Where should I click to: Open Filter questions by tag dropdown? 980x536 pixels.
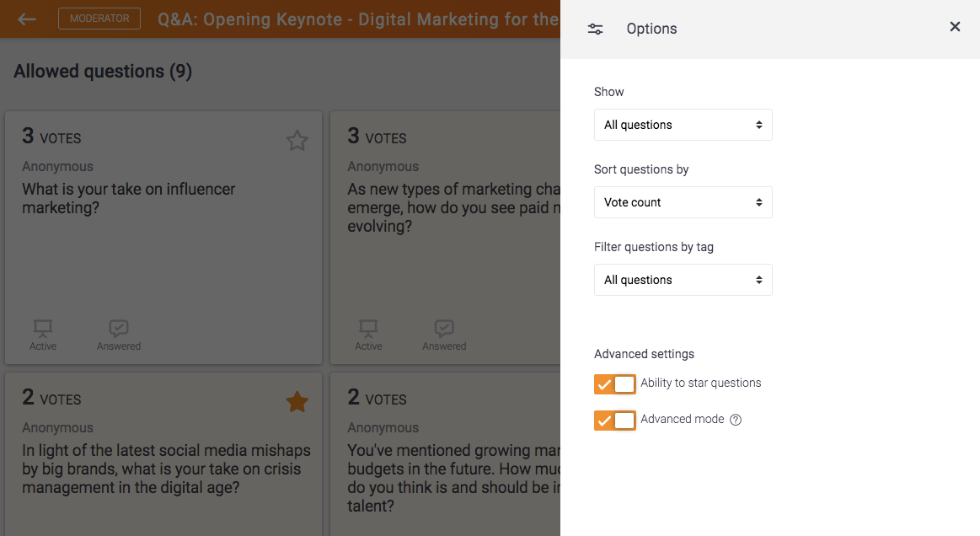[683, 280]
